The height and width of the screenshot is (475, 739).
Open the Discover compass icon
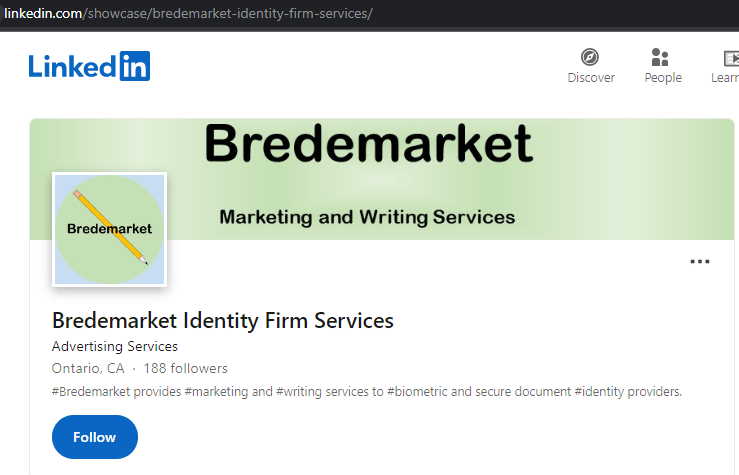(x=591, y=57)
